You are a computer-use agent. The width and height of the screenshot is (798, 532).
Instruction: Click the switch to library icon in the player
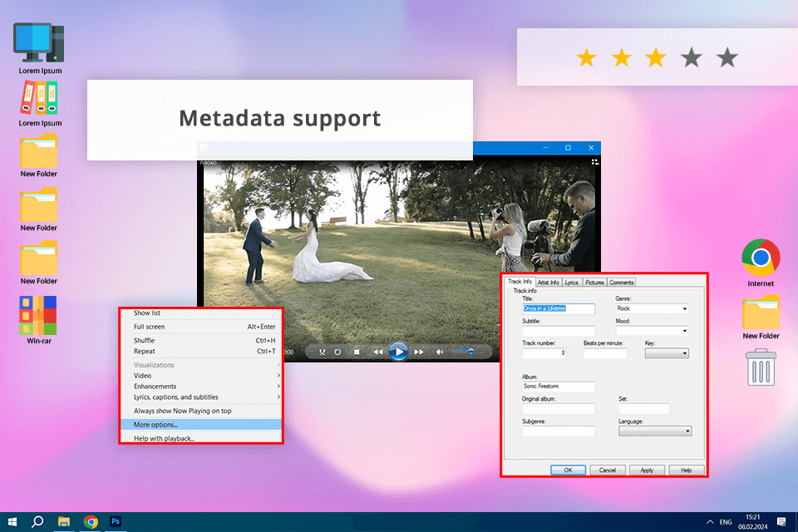(x=595, y=162)
